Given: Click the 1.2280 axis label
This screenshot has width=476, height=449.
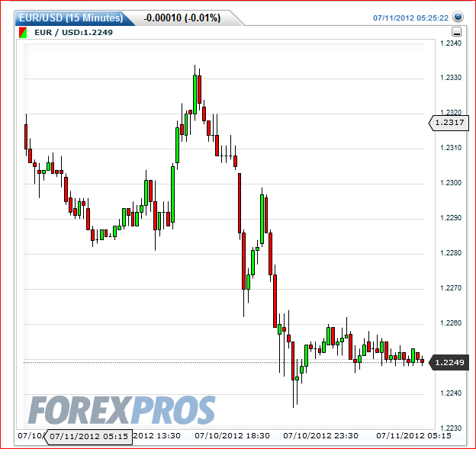Looking at the screenshot, I should 451,253.
